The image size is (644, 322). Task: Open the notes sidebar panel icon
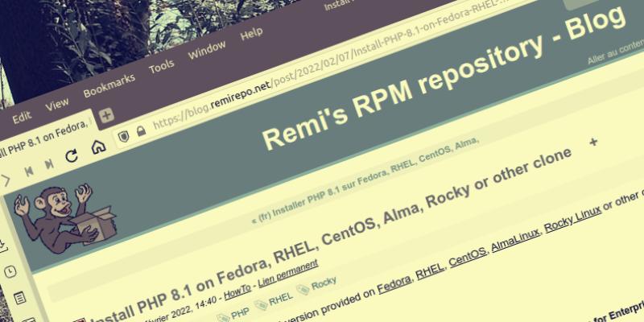(x=19, y=298)
